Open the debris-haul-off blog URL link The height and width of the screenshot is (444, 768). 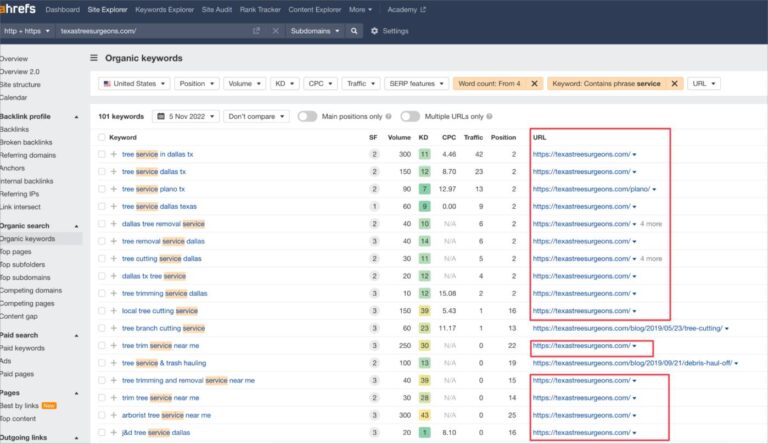coord(632,363)
